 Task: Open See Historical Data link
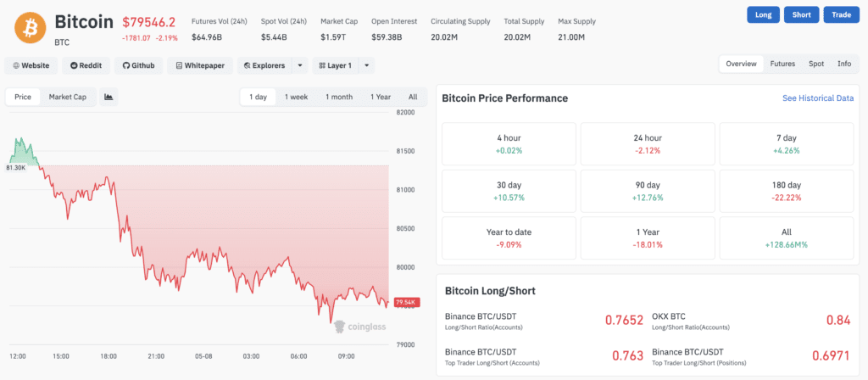click(x=818, y=98)
